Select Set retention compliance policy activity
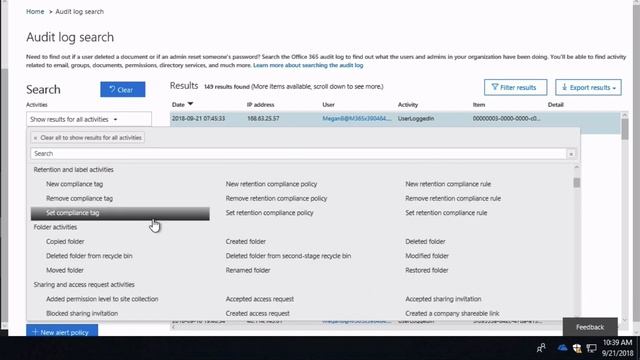The image size is (640, 360). coord(269,213)
